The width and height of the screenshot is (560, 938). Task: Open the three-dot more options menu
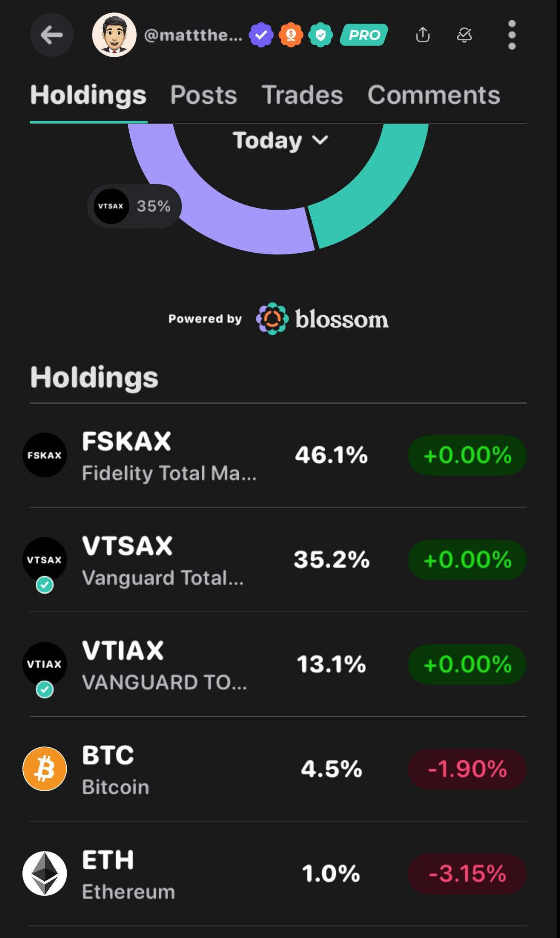(512, 35)
